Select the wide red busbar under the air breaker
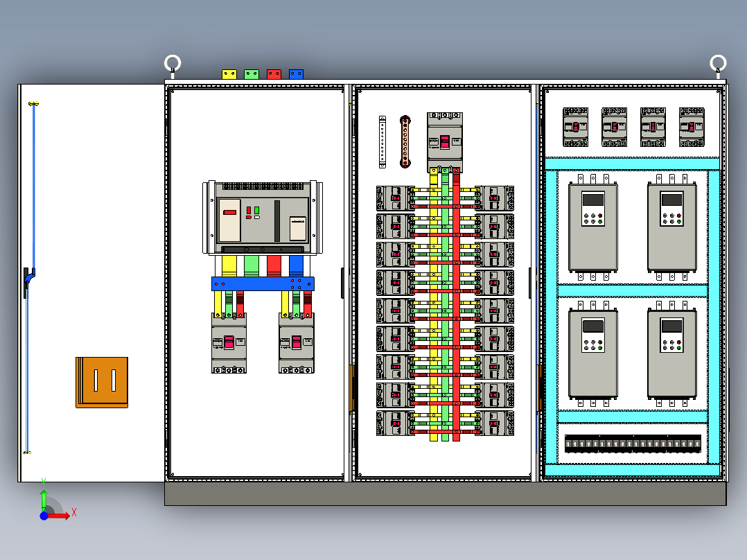747x560 pixels. pyautogui.click(x=274, y=266)
